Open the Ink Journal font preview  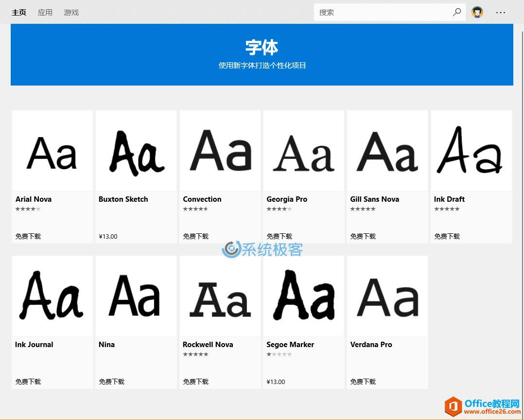pyautogui.click(x=52, y=296)
